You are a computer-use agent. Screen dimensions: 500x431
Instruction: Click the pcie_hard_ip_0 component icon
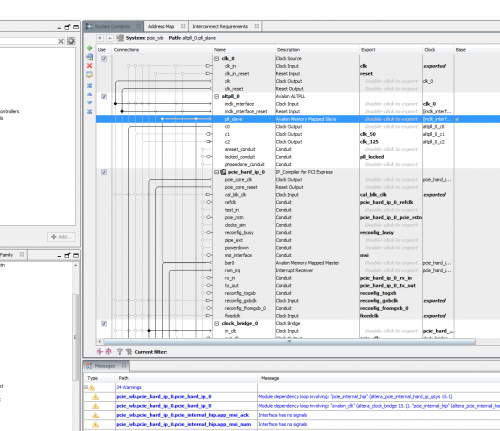click(x=223, y=172)
